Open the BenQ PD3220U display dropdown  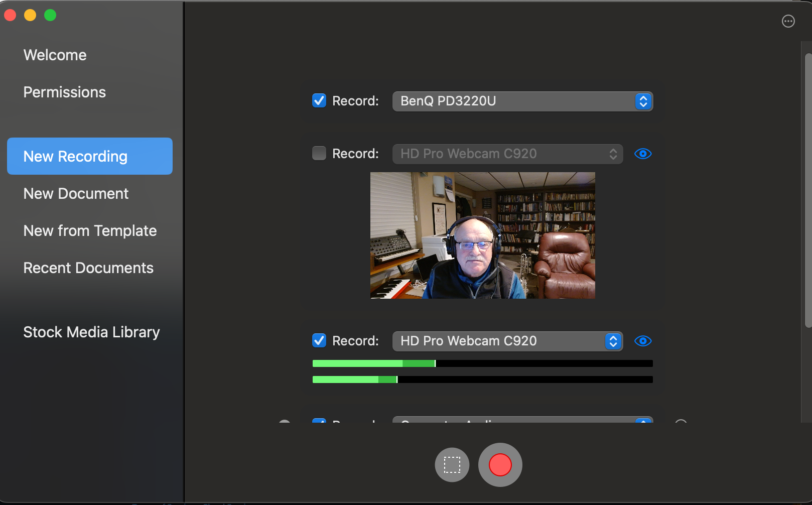coord(522,101)
